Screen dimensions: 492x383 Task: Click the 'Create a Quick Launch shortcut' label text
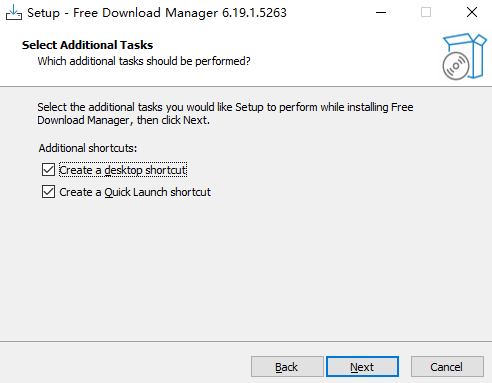pyautogui.click(x=135, y=192)
